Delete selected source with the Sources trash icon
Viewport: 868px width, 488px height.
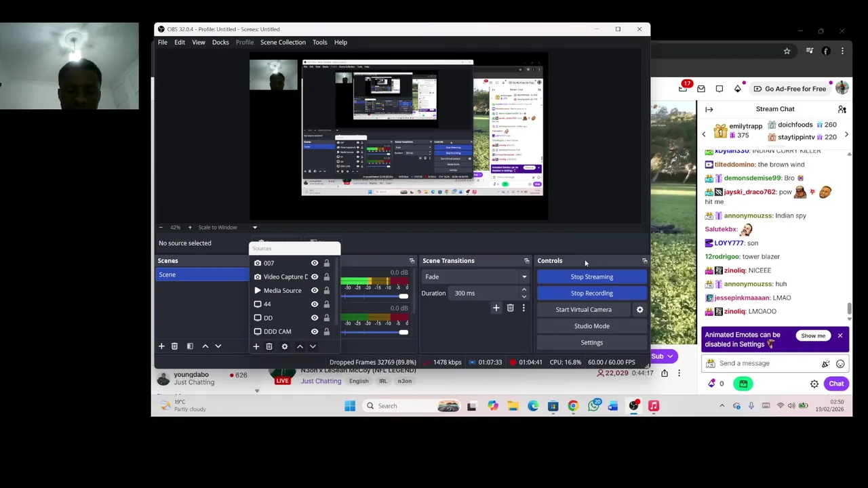point(269,346)
